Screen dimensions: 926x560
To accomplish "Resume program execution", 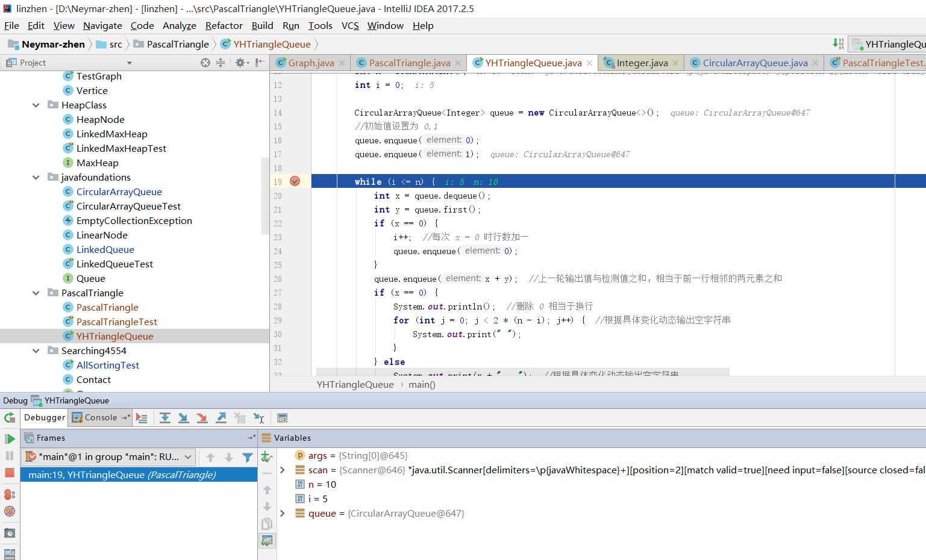I will (x=10, y=439).
